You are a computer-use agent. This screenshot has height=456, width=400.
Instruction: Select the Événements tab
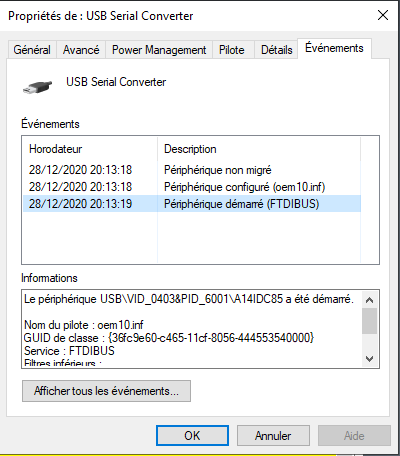[334, 48]
